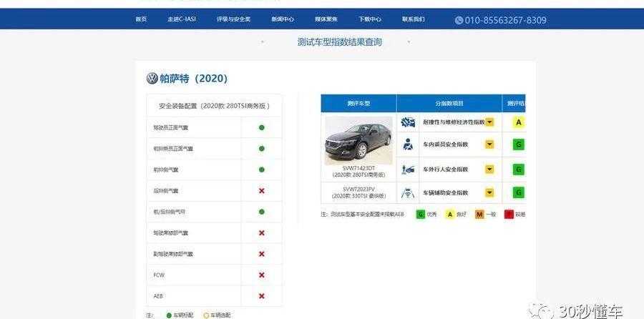Open the 走进C-IASI navigation item
644x319 pixels.
point(182,19)
